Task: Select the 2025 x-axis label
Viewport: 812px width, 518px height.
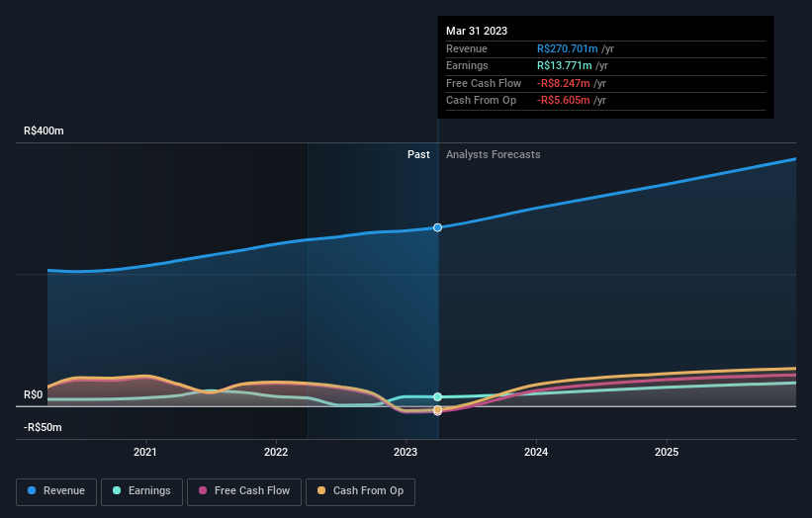Action: click(x=667, y=452)
